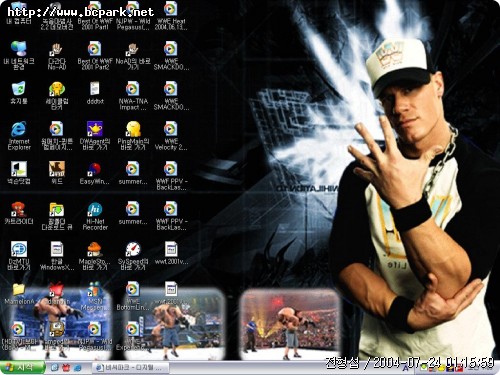Open the Internet Explorer desktop icon

click(x=19, y=135)
